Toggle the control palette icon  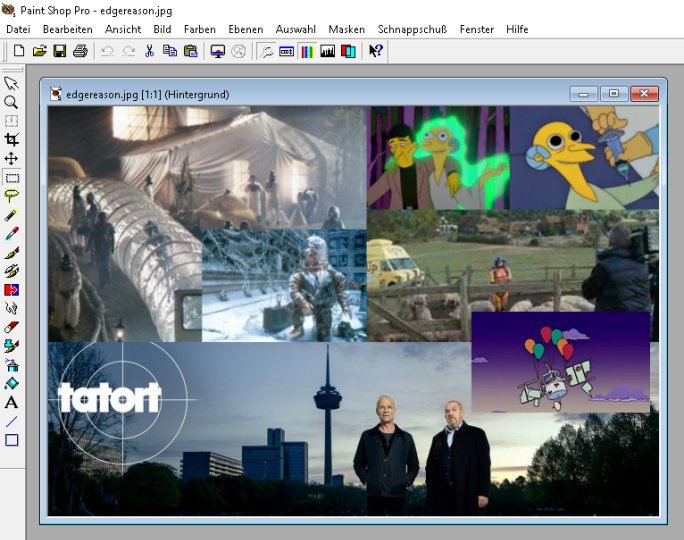click(x=287, y=51)
